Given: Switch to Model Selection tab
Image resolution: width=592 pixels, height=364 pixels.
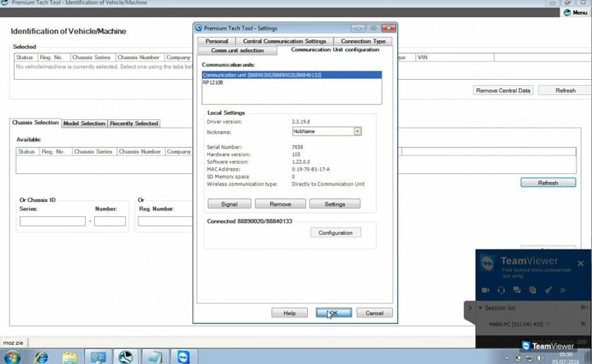Looking at the screenshot, I should [84, 124].
